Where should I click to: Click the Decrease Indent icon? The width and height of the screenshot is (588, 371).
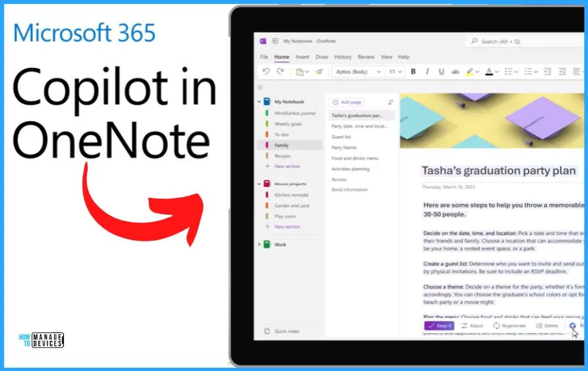pyautogui.click(x=547, y=71)
